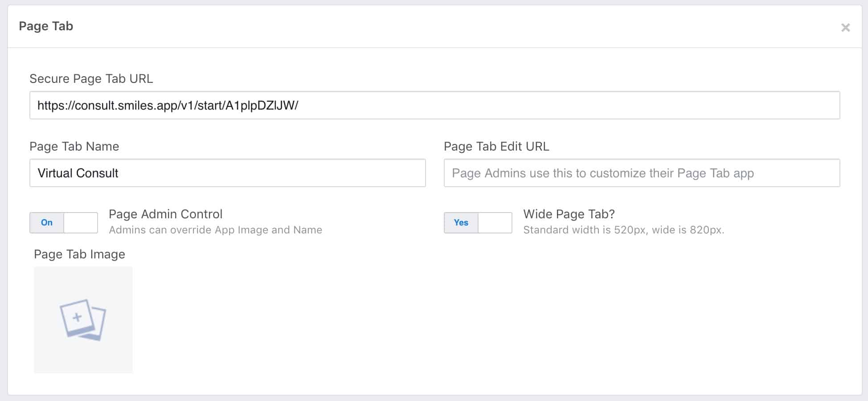This screenshot has height=401, width=868.
Task: Click the Page Admin Control label
Action: pos(165,214)
